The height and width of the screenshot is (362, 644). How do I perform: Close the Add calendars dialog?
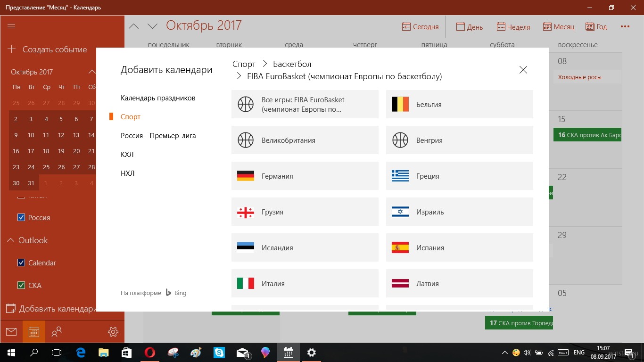(523, 70)
